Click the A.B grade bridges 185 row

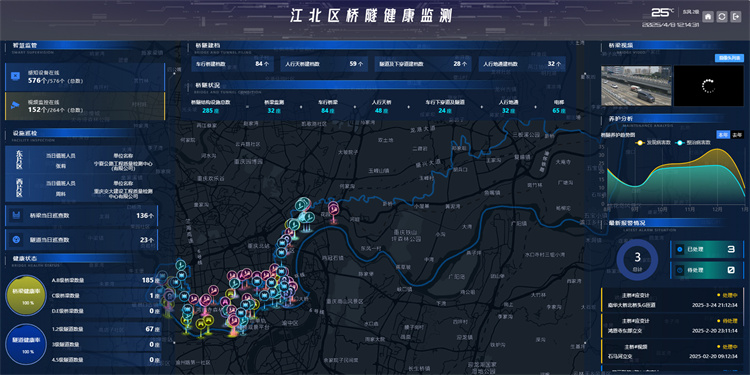coord(105,280)
